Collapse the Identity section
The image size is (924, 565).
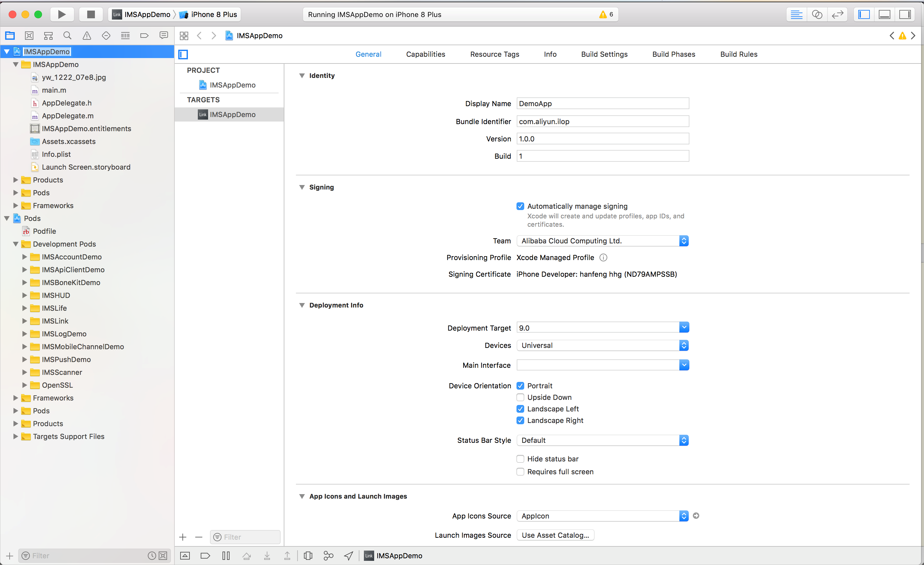pos(302,75)
